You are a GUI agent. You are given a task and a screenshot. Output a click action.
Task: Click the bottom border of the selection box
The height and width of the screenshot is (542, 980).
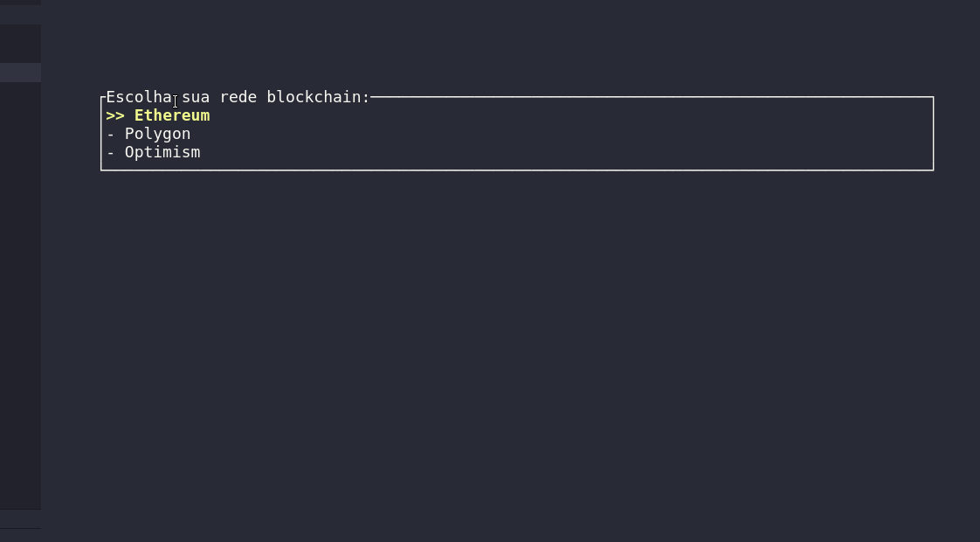pos(517,170)
